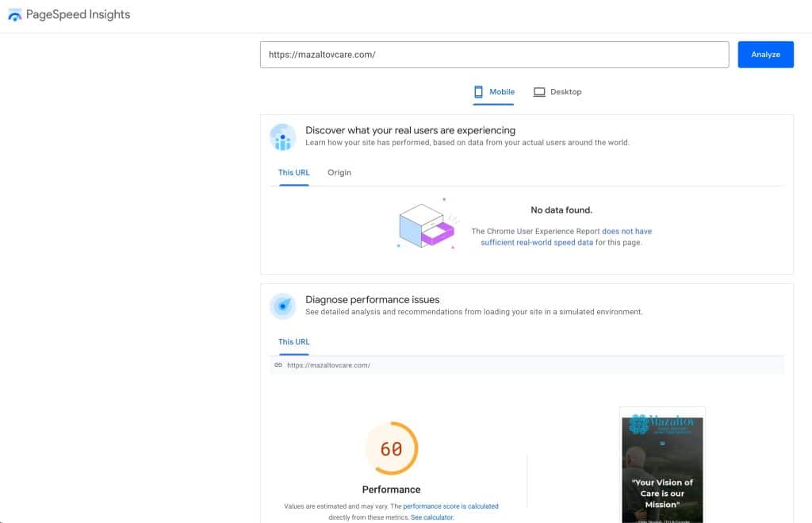812x523 pixels.
Task: Open the performance score is calculated link
Action: pyautogui.click(x=450, y=506)
